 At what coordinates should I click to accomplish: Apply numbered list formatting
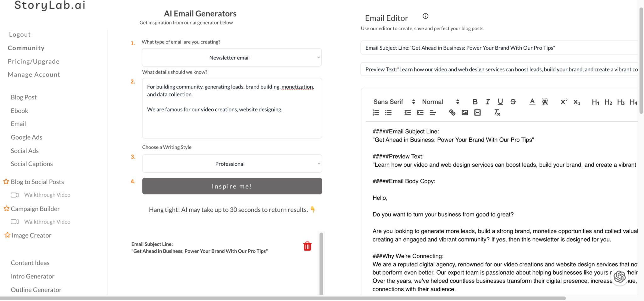(x=376, y=113)
